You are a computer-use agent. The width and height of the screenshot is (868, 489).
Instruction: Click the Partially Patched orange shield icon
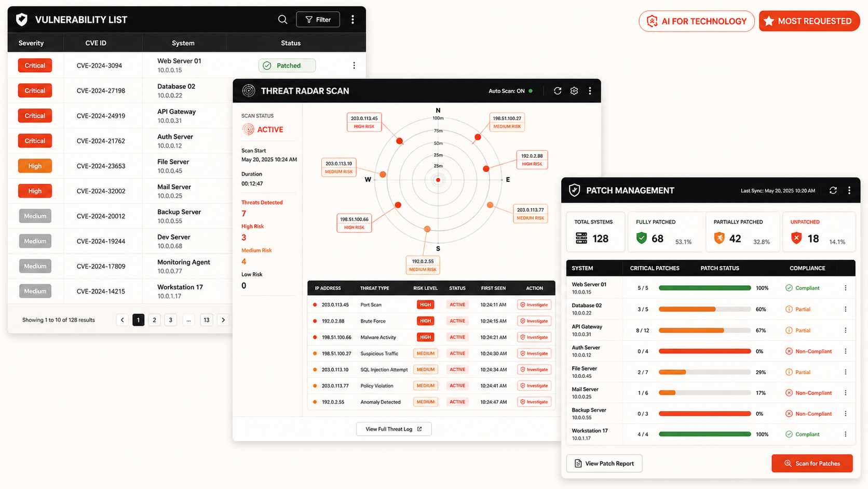719,238
